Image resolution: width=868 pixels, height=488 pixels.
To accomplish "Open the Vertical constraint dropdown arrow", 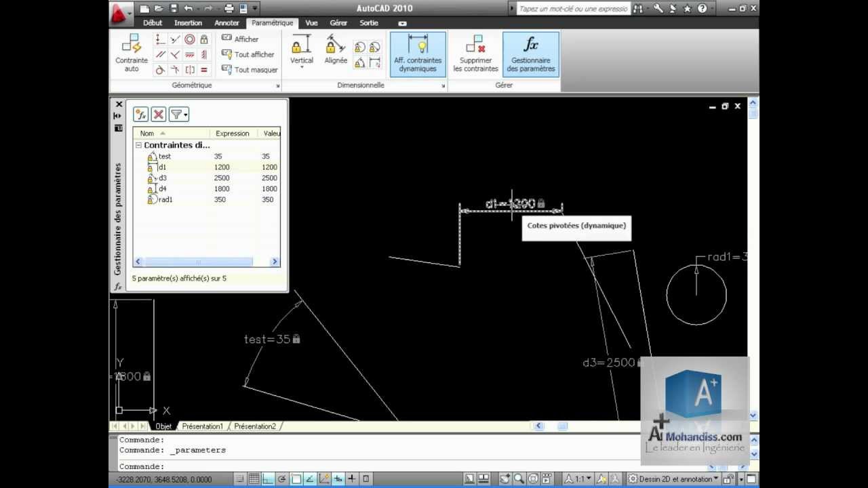I will coord(302,68).
